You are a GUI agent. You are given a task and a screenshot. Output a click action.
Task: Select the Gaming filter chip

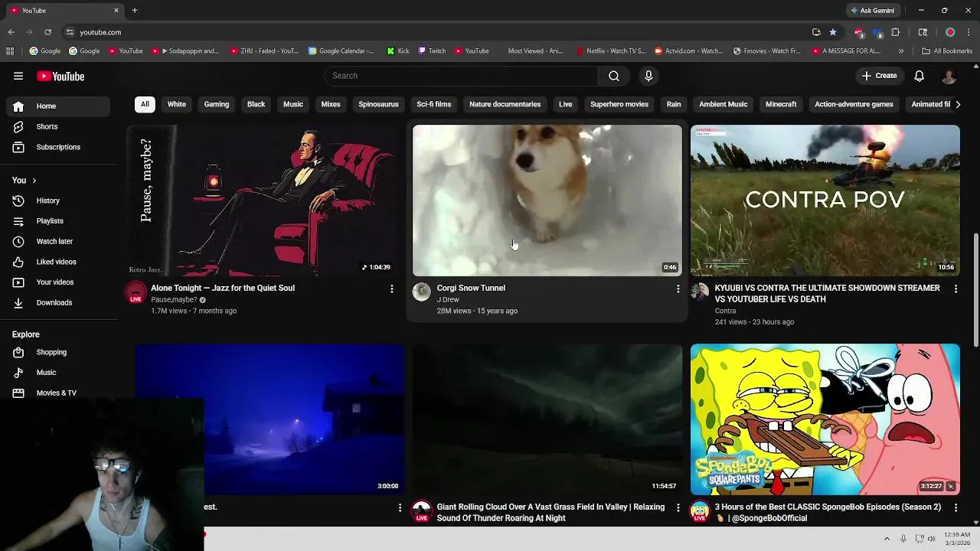click(x=217, y=104)
